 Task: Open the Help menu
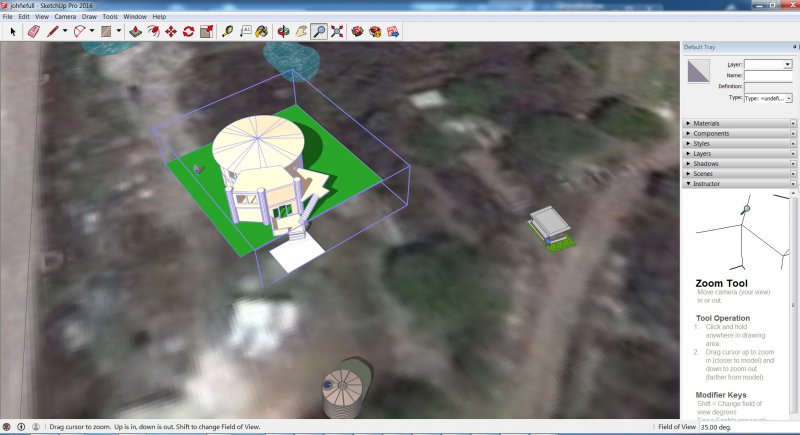pos(159,17)
